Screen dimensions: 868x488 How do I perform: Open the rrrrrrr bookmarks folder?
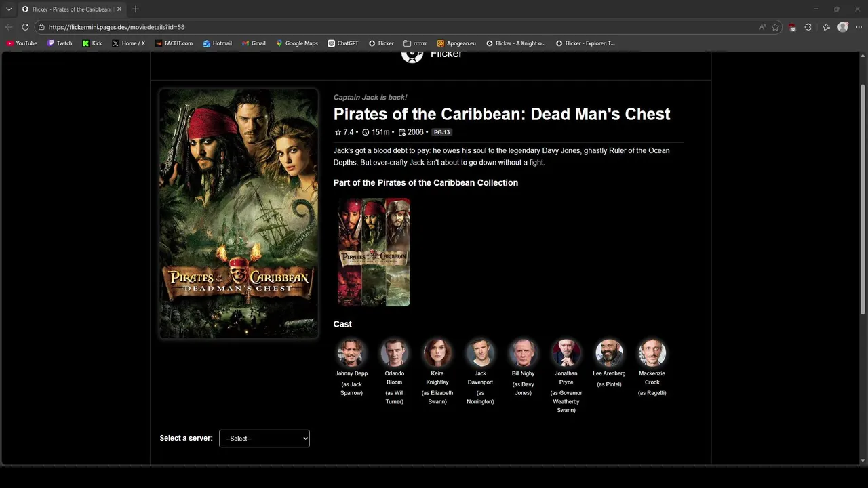point(415,43)
